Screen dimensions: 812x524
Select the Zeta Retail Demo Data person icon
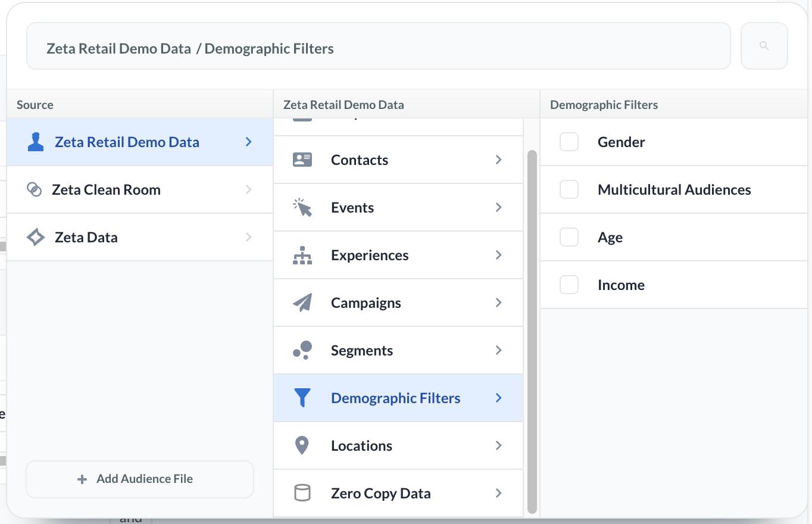click(x=36, y=142)
